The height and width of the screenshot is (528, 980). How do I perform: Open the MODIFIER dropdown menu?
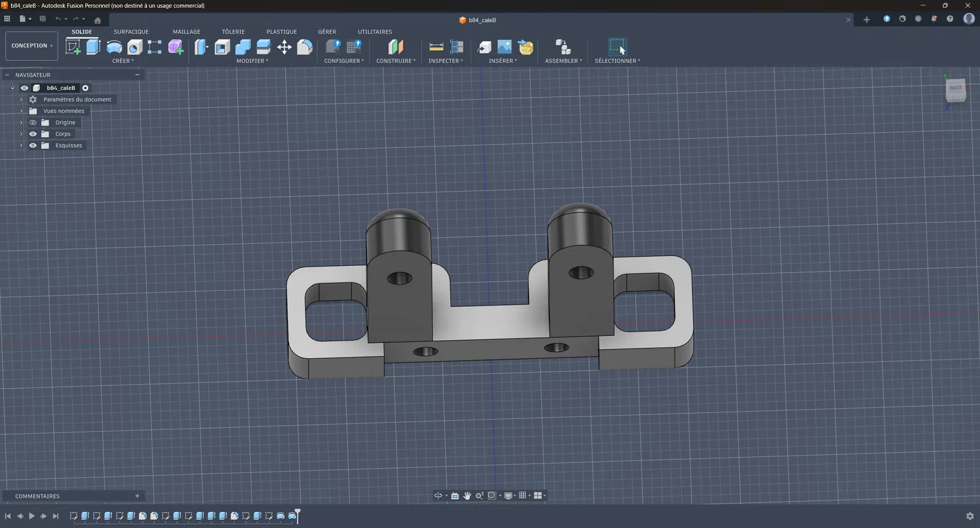(x=252, y=61)
